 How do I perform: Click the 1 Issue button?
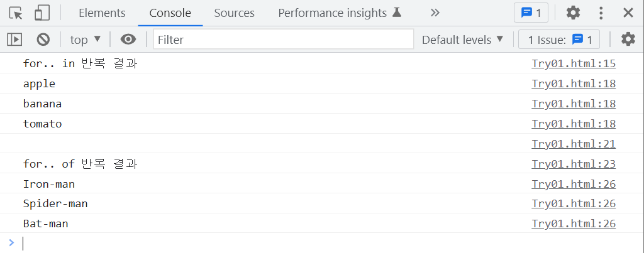[559, 40]
